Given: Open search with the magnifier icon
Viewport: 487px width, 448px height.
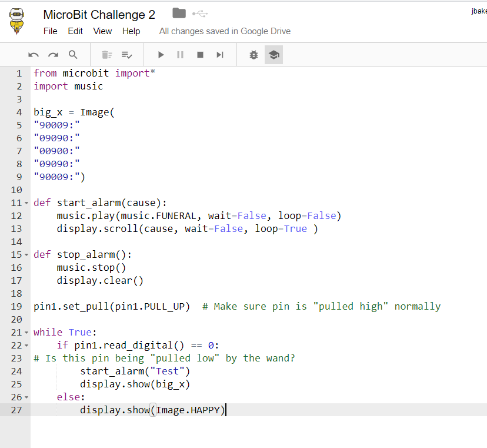Looking at the screenshot, I should [x=72, y=54].
